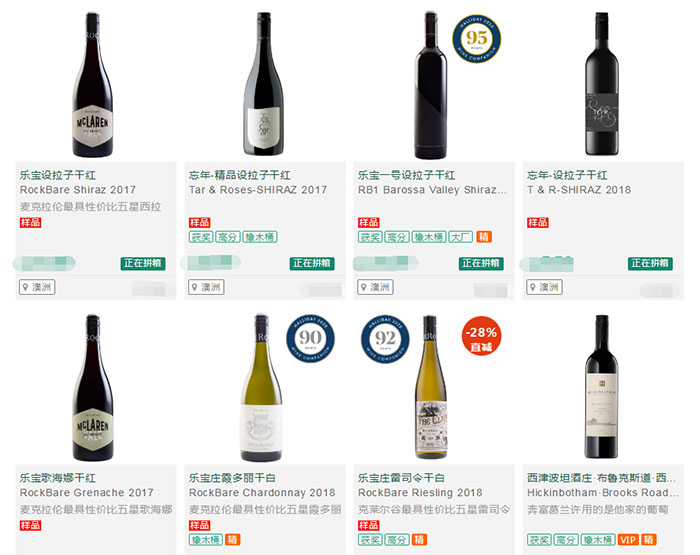Click the 90 points Halliday badge
Screen dimensions: 700x555
tap(310, 338)
